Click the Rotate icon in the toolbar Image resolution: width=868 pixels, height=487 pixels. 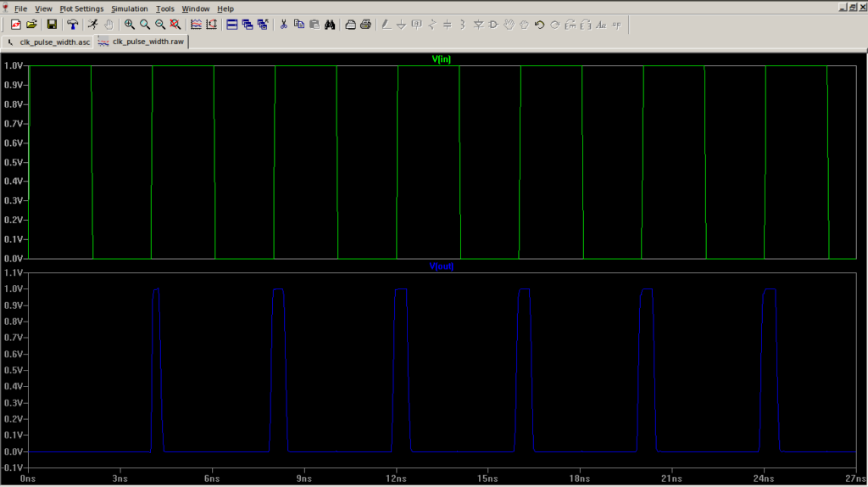570,25
